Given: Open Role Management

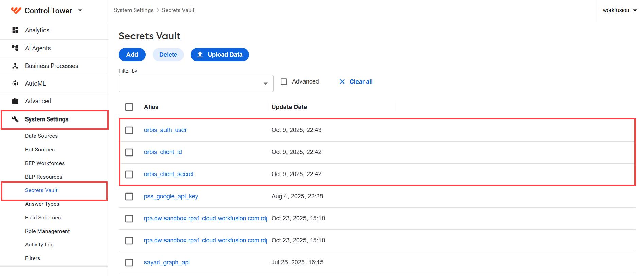Looking at the screenshot, I should click(x=47, y=231).
